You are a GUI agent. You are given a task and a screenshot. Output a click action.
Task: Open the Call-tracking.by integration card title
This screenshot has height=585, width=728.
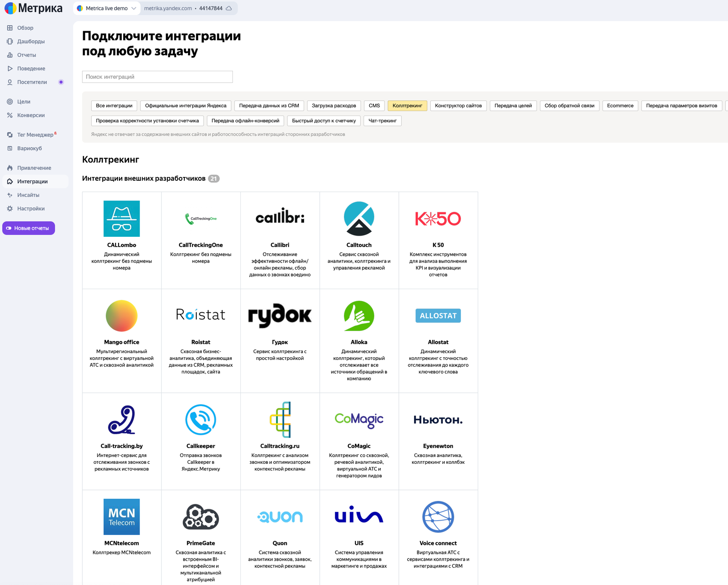point(122,446)
